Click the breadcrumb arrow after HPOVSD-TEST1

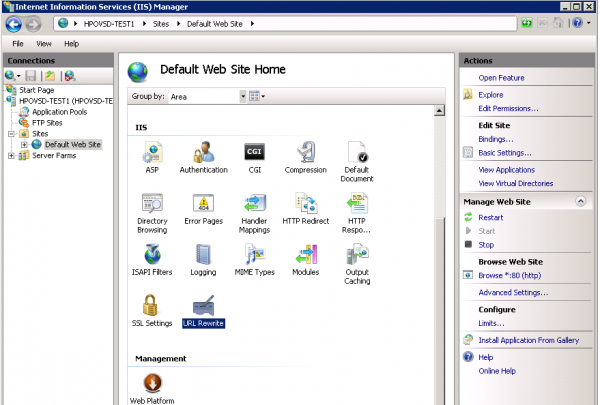tap(144, 24)
